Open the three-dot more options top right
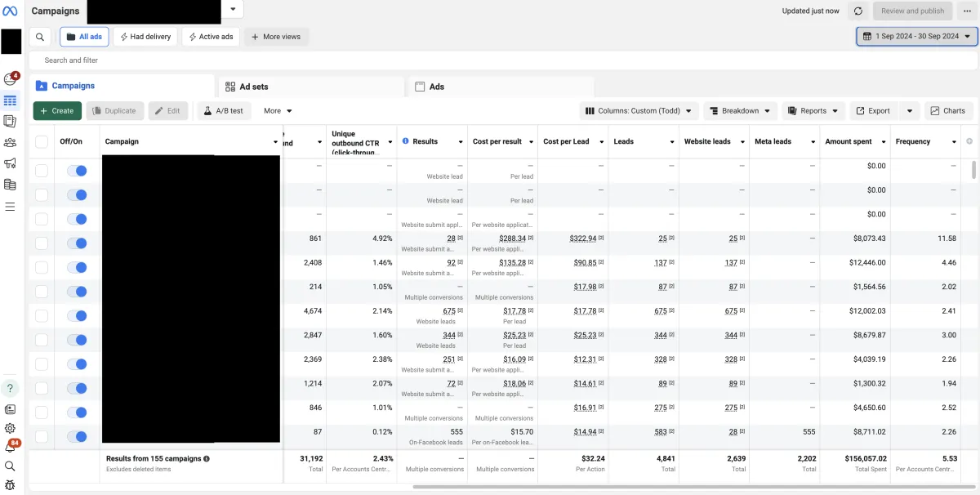980x495 pixels. (967, 11)
